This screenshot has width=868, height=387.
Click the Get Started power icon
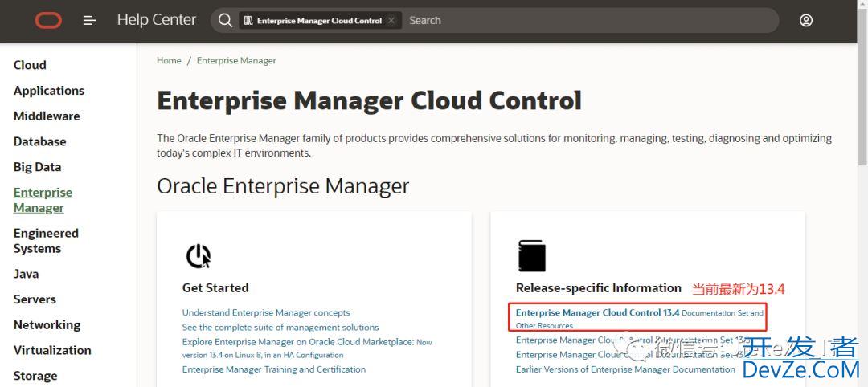click(199, 256)
